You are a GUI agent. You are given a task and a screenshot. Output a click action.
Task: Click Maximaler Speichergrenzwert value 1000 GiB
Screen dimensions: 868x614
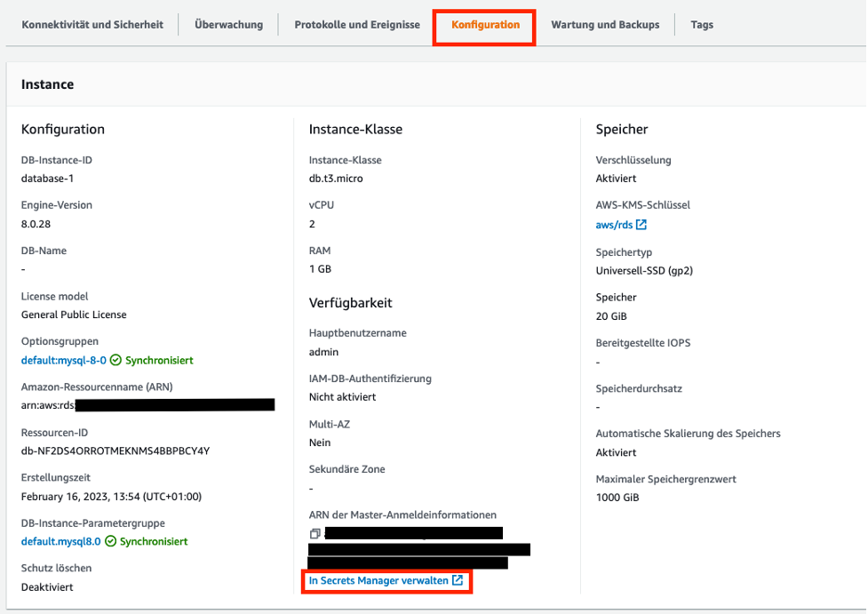[x=617, y=498]
